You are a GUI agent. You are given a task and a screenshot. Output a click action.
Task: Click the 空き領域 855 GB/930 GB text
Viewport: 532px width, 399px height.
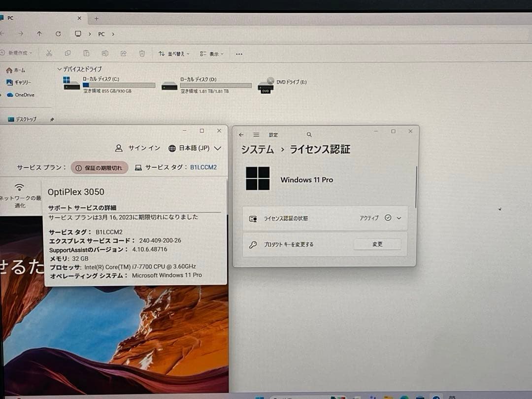[107, 91]
